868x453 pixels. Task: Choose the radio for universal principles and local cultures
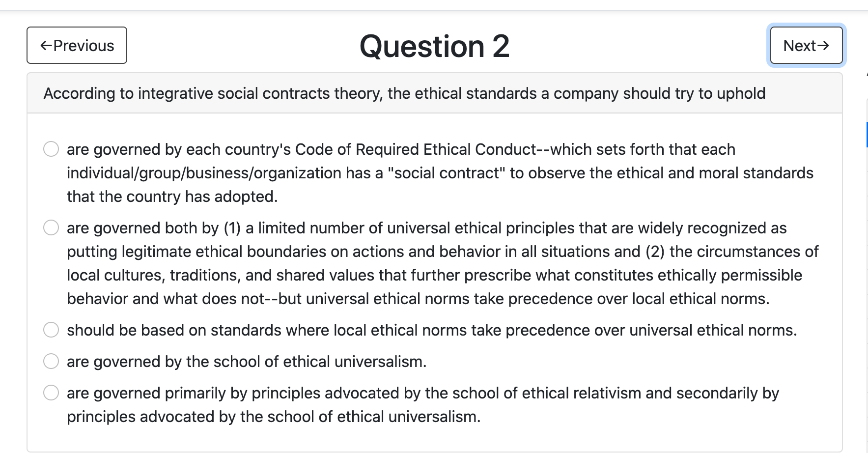pyautogui.click(x=51, y=227)
